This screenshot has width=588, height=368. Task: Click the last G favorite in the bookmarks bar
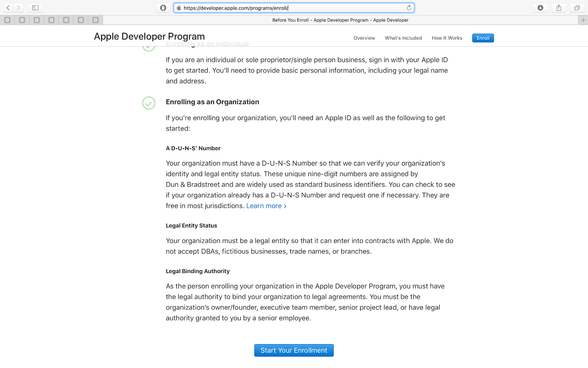(x=95, y=20)
